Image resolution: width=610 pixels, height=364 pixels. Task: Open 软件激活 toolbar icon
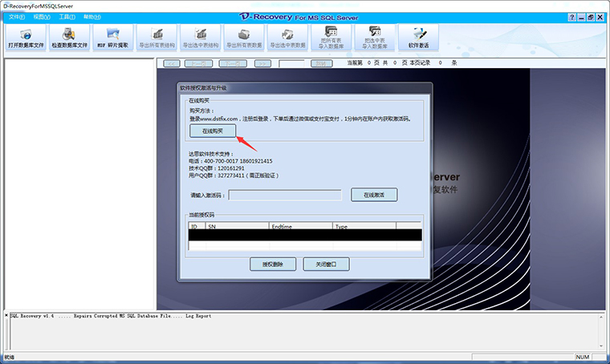click(418, 38)
